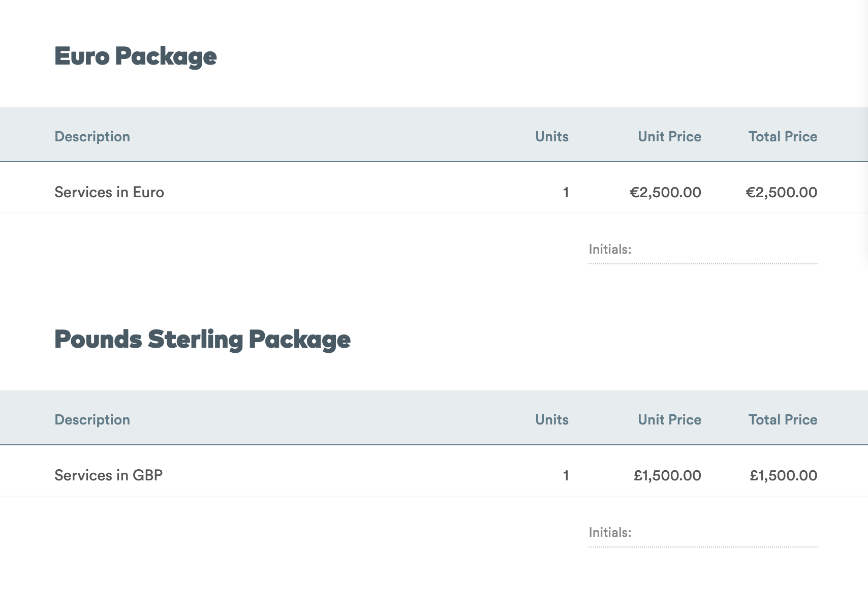Click the units value for Services in Euro
This screenshot has height=609, width=868.
566,193
